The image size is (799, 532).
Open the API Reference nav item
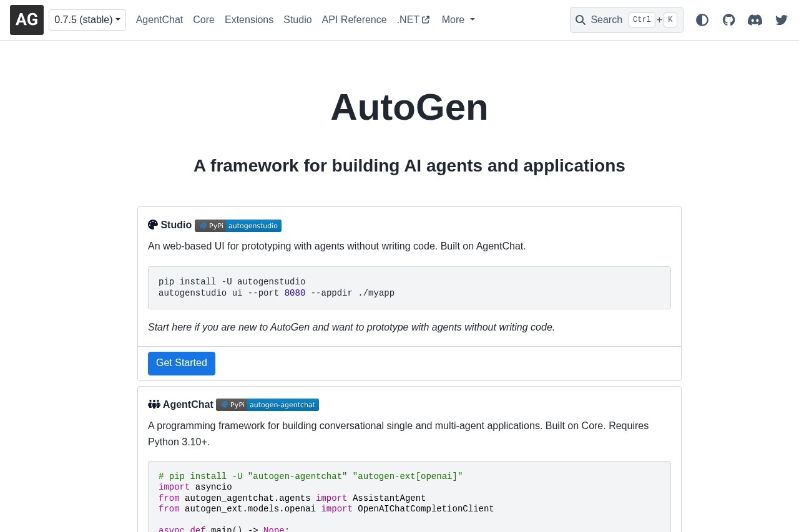pos(354,20)
